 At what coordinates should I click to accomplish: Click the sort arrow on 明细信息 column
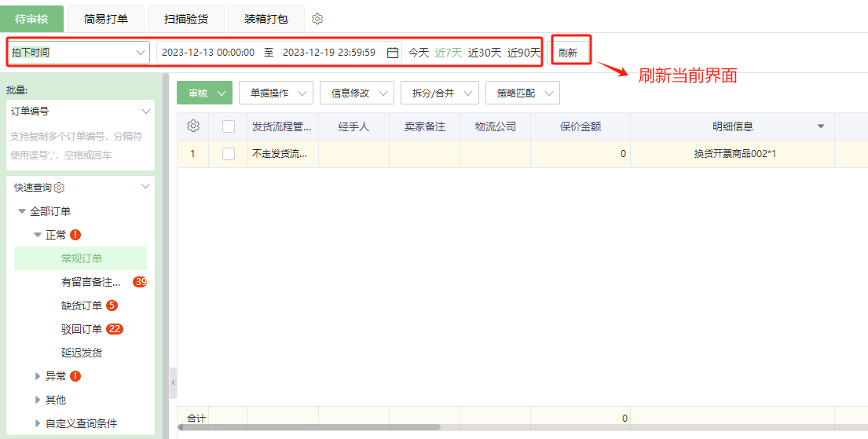pyautogui.click(x=821, y=126)
